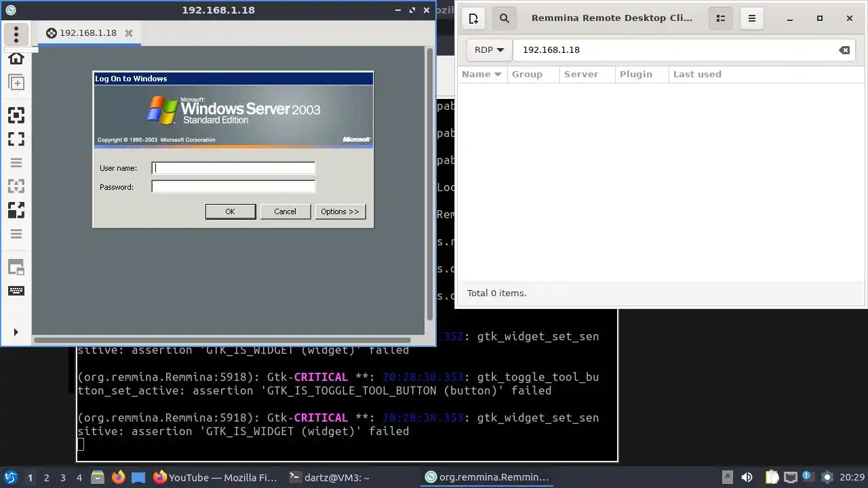Screen dimensions: 868x488
Task: Toggle resize window to fit remote resolution
Action: 16,115
